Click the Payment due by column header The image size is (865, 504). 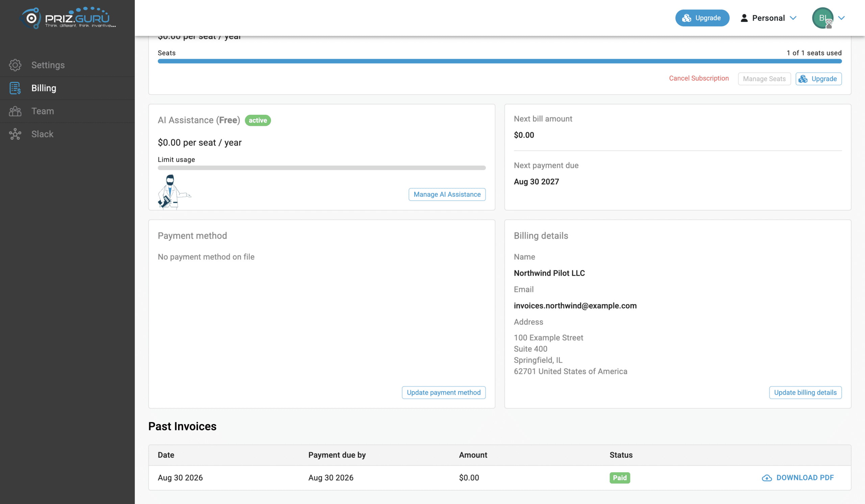(x=337, y=455)
